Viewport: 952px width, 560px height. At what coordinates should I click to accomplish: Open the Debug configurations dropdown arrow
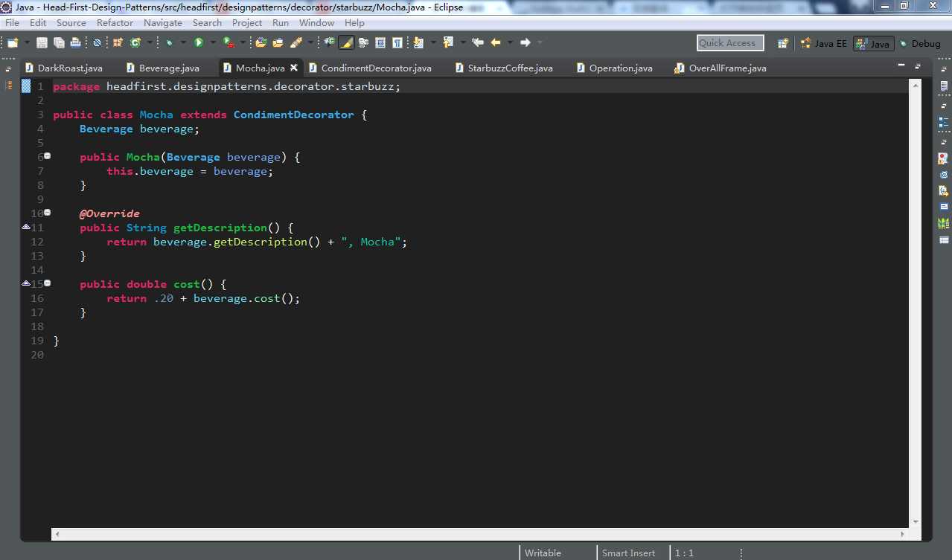coord(183,43)
